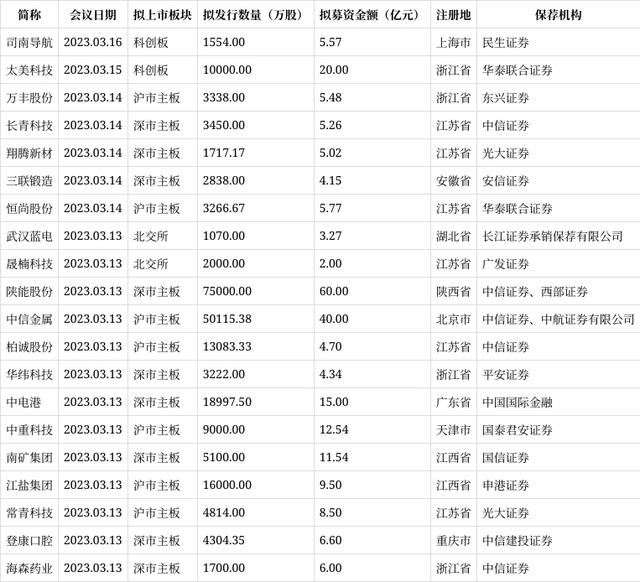Select the 司南导航 cell
The image size is (640, 582).
[29, 42]
